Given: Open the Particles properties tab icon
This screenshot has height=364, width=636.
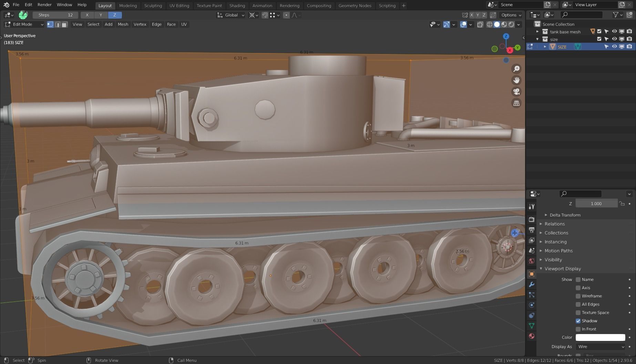Looking at the screenshot, I should pos(532,295).
